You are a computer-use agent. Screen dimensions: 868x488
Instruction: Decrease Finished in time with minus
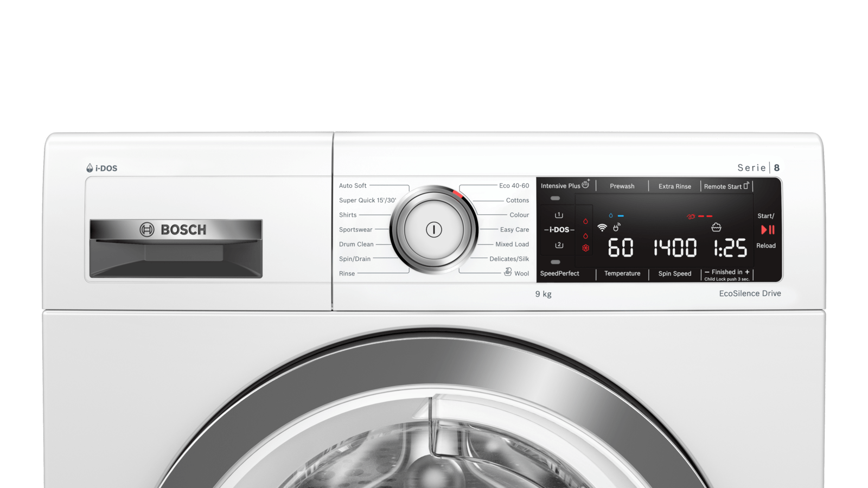[x=707, y=272]
